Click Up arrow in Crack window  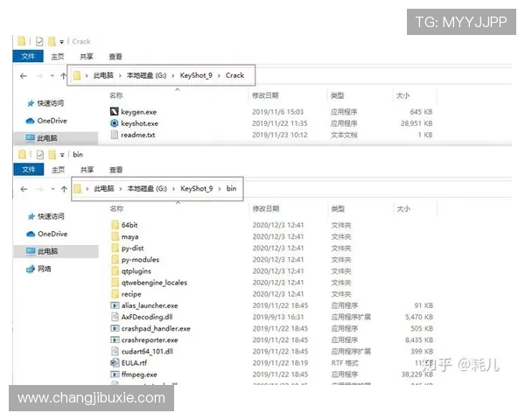63,76
